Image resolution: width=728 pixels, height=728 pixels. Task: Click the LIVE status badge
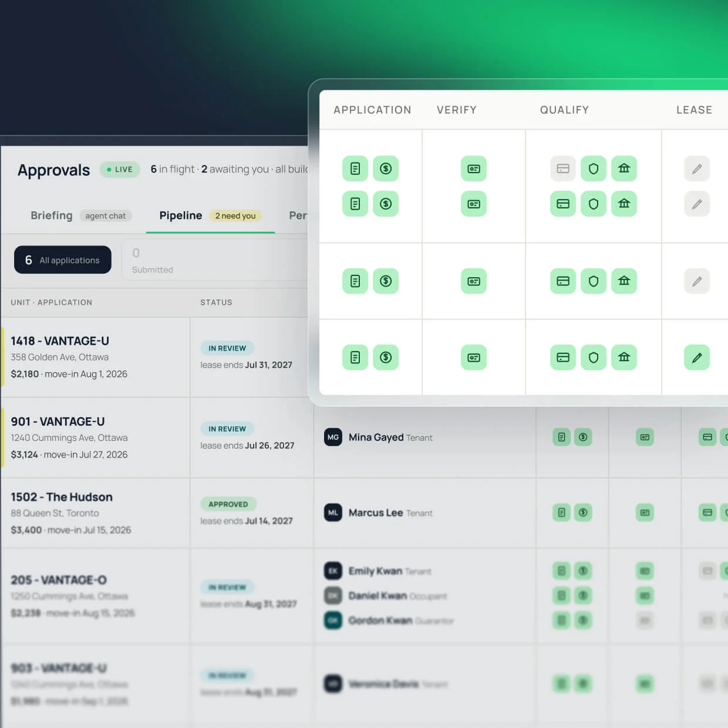pyautogui.click(x=120, y=169)
